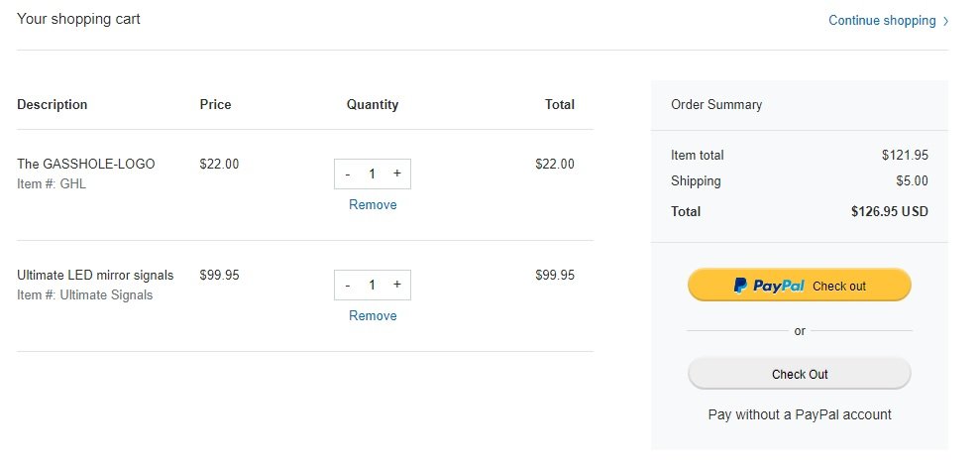Image resolution: width=980 pixels, height=464 pixels.
Task: Click the Order Summary heading
Action: tap(716, 104)
